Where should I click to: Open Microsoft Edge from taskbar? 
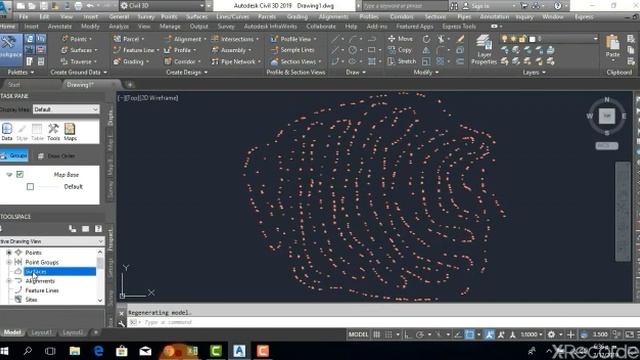(98, 351)
